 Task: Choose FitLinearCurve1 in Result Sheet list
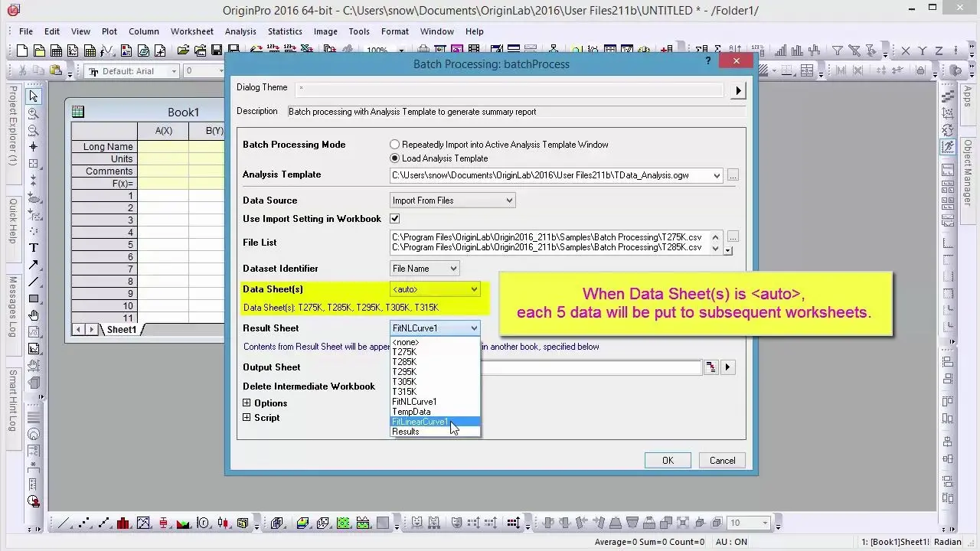click(x=435, y=422)
